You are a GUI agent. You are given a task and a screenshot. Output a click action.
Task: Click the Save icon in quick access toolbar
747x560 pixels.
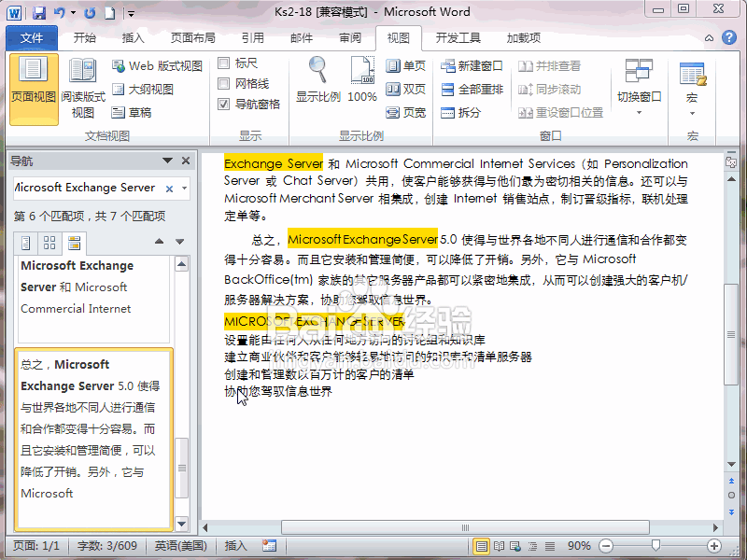click(39, 12)
